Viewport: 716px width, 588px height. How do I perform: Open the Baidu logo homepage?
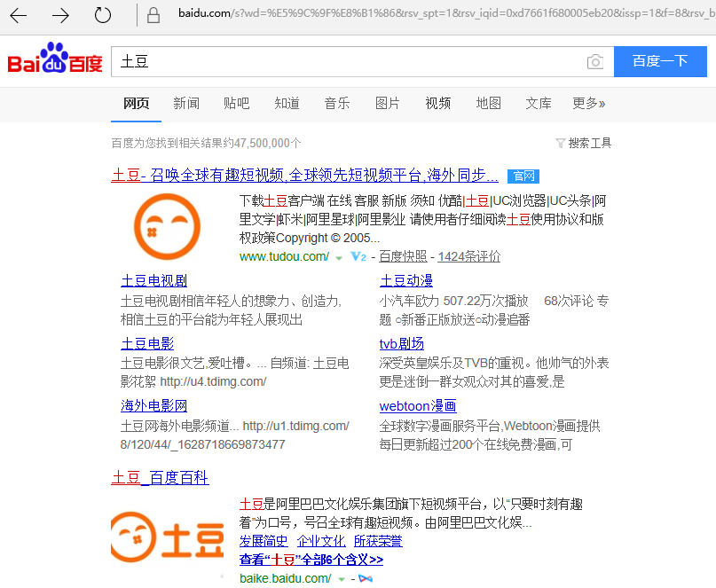[x=55, y=58]
